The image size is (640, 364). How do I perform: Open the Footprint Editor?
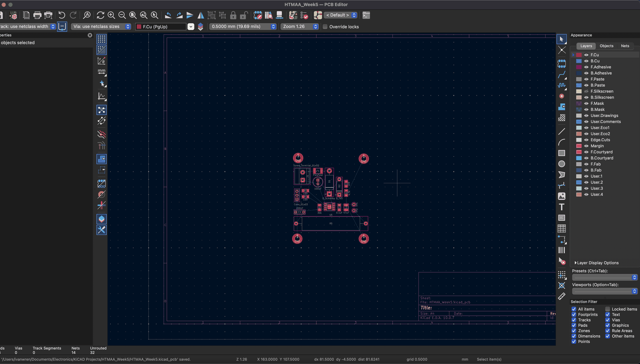[x=258, y=15]
